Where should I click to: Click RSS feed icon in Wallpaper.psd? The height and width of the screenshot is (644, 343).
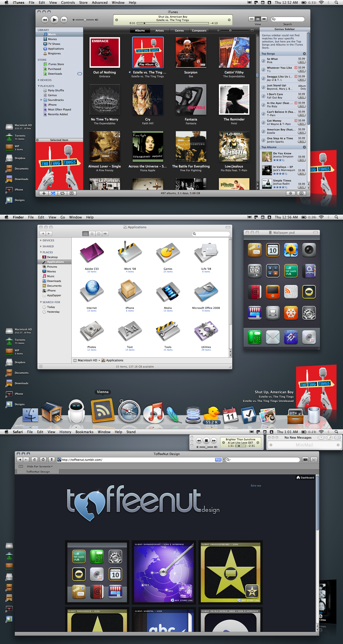tap(291, 292)
